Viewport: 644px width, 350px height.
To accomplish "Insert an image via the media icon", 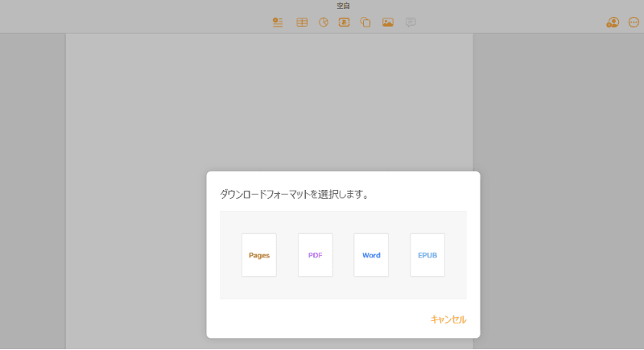I will 388,23.
